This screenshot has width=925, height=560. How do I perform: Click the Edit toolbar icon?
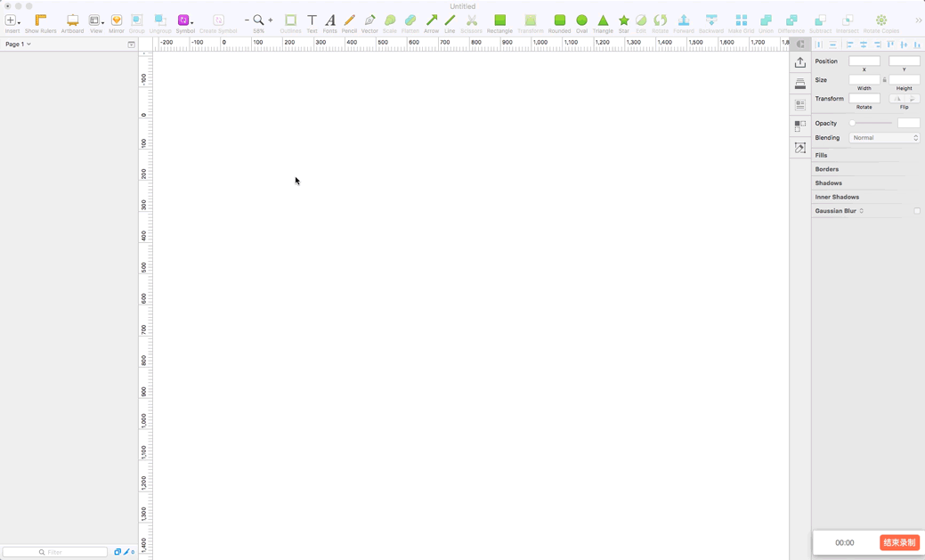(x=641, y=20)
